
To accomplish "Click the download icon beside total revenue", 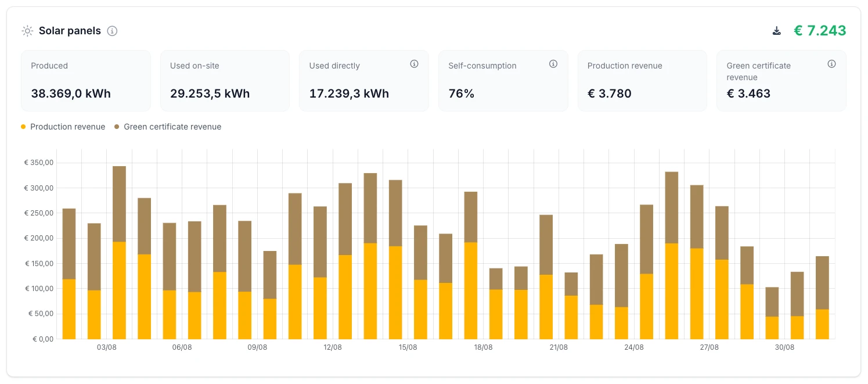I will pyautogui.click(x=777, y=31).
